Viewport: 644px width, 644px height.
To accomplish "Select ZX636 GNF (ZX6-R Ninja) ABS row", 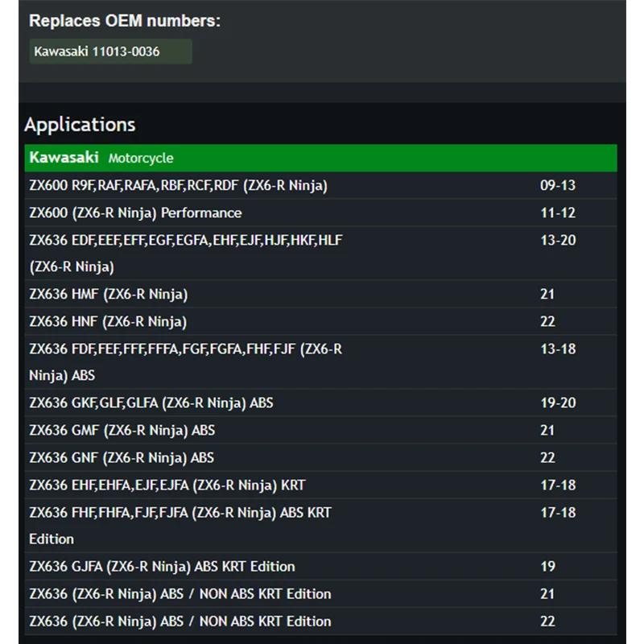I will pos(320,457).
